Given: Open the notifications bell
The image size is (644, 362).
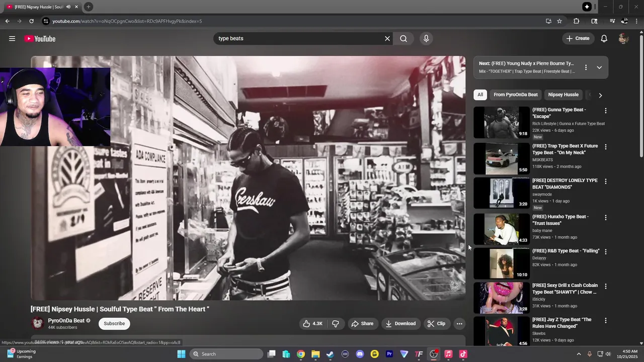Looking at the screenshot, I should click(x=604, y=39).
